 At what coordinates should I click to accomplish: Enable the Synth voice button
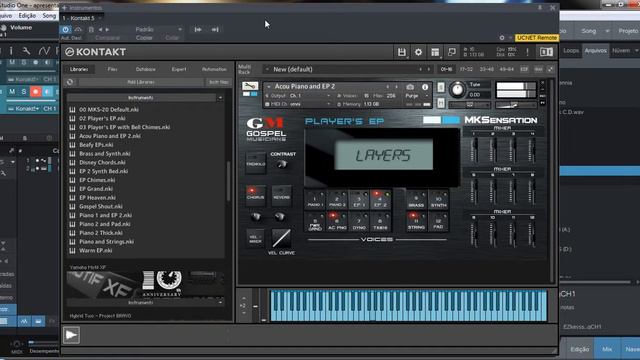tap(438, 199)
